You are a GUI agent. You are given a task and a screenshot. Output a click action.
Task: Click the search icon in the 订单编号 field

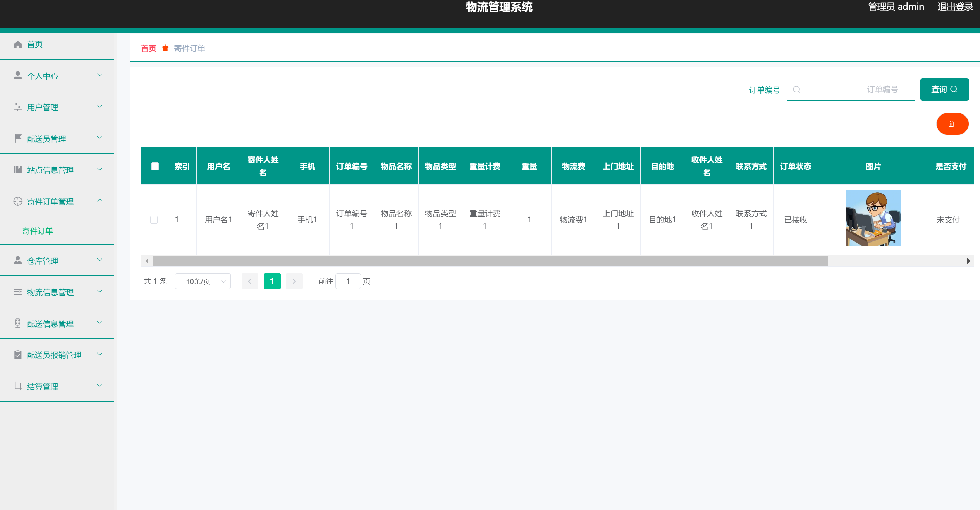point(796,90)
